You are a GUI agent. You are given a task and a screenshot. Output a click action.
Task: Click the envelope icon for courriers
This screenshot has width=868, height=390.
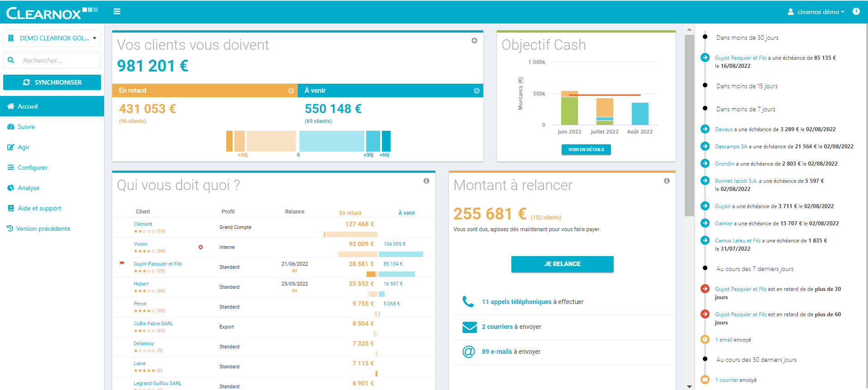coord(469,327)
